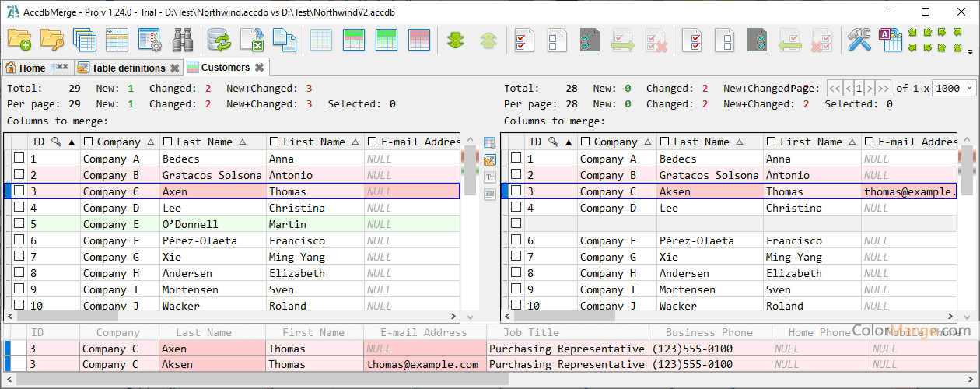The height and width of the screenshot is (389, 980).
Task: Toggle E-mail Address column checkbox in right header
Action: (x=869, y=142)
